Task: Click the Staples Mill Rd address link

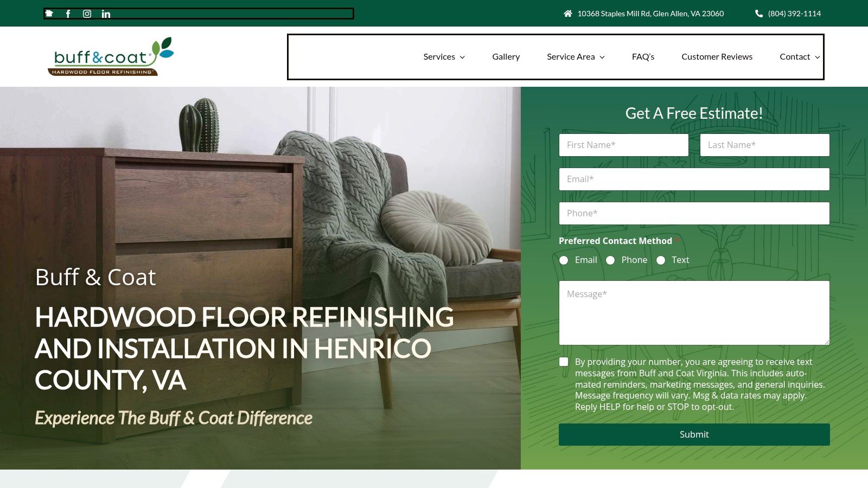Action: [650, 14]
